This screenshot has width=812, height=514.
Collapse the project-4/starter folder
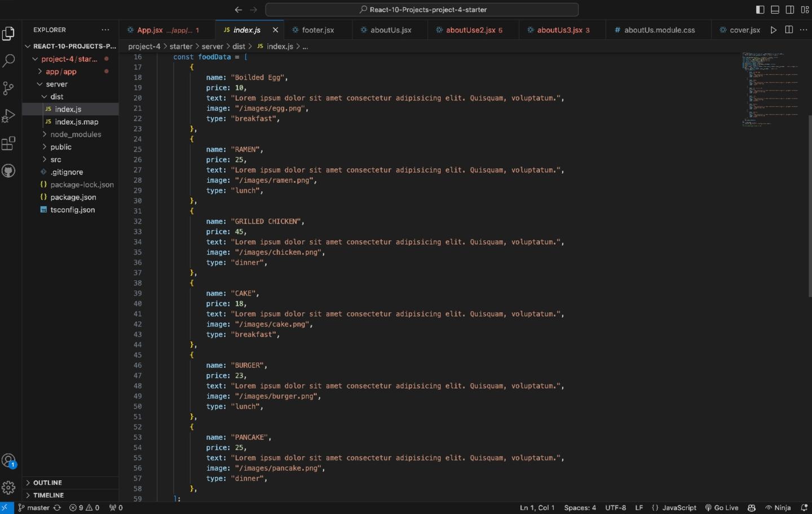coord(70,59)
